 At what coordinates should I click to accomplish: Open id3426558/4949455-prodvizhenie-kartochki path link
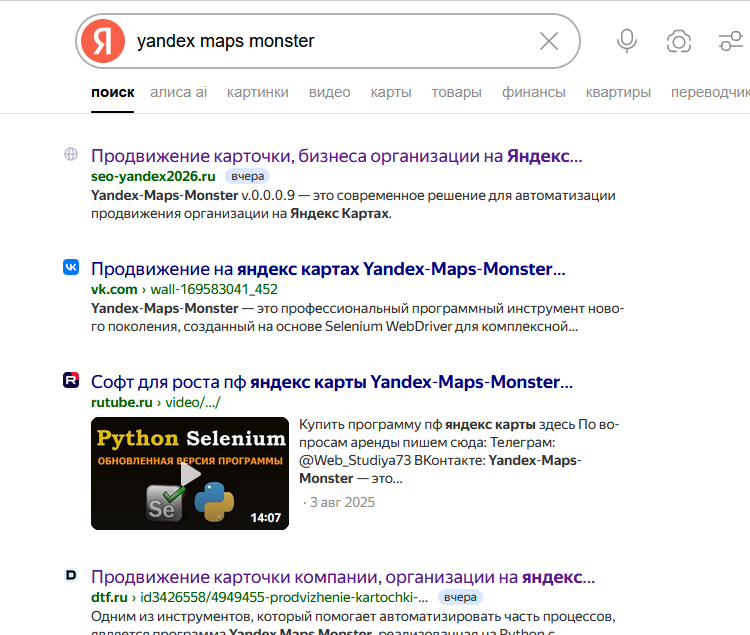coord(284,597)
